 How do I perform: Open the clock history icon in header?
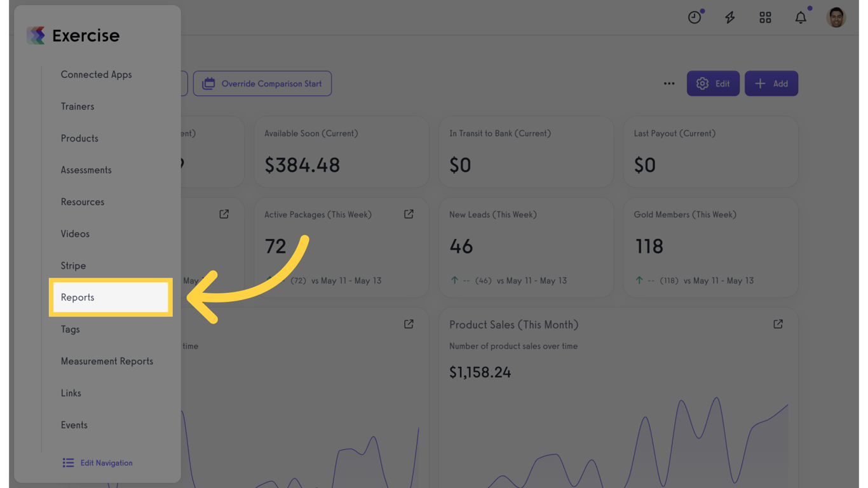[x=695, y=17]
